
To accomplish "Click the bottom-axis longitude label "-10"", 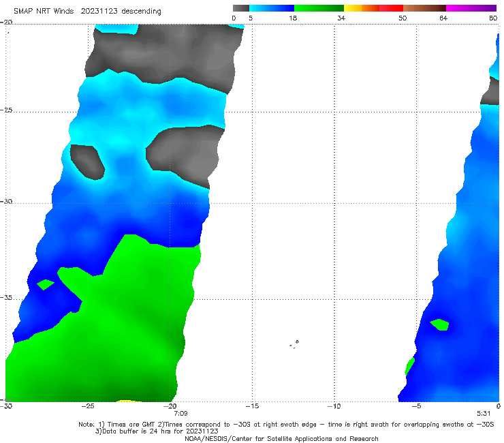I will pos(334,406).
